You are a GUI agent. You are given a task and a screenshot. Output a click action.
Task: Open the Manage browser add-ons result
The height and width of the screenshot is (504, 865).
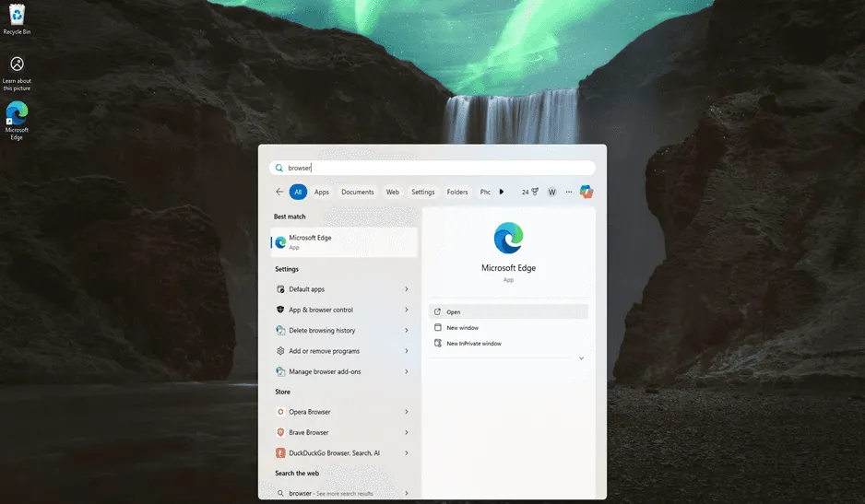(344, 371)
